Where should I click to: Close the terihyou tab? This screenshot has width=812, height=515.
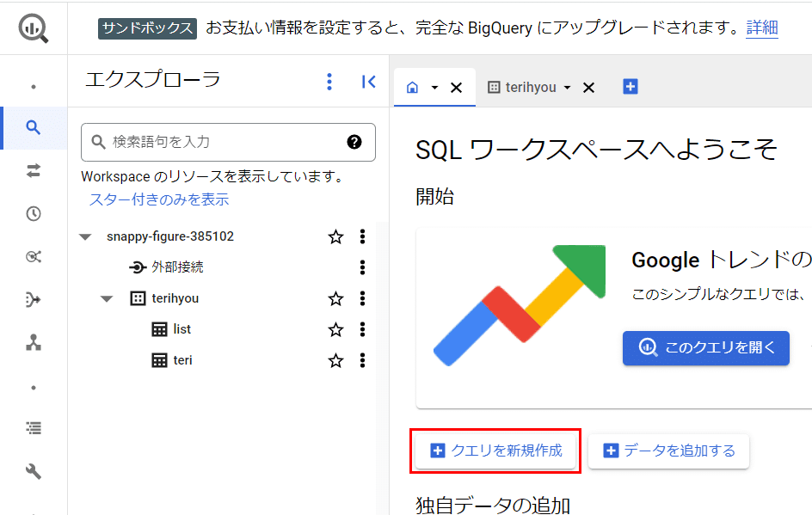pos(589,88)
